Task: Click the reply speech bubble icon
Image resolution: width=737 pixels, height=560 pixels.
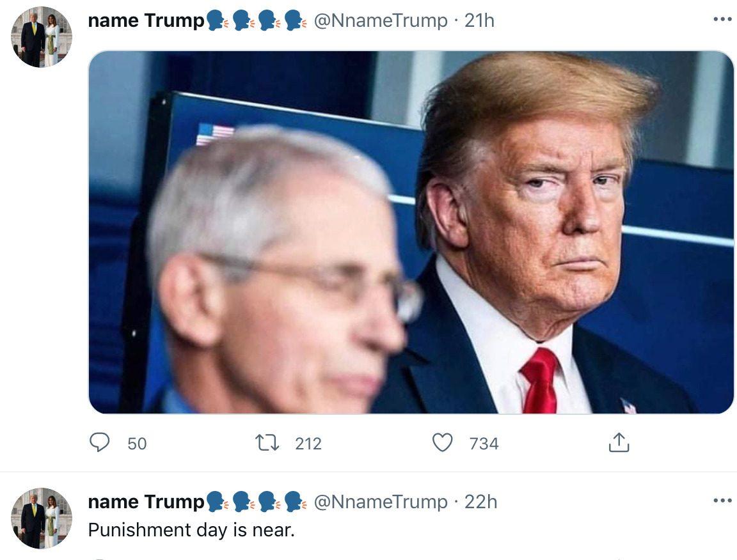Action: pyautogui.click(x=99, y=442)
